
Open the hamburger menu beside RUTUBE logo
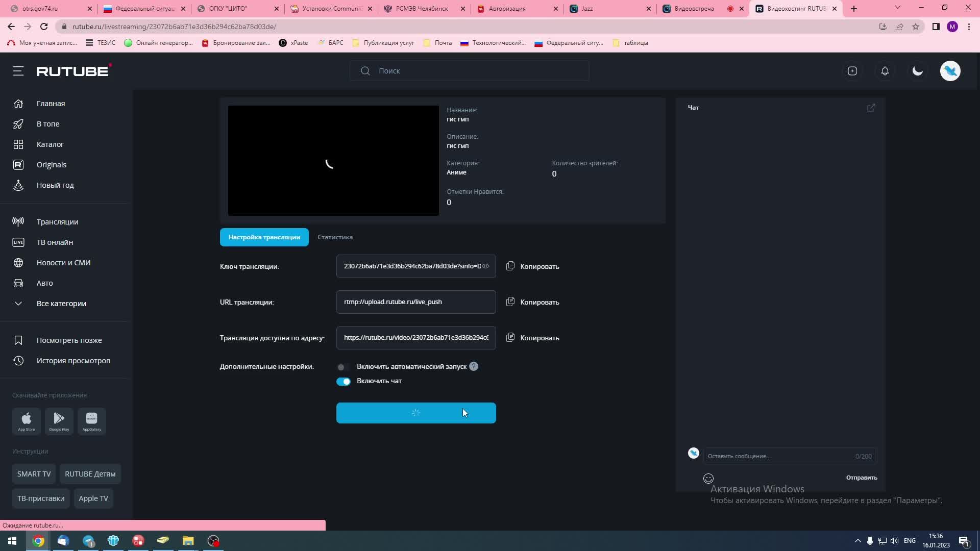point(18,71)
